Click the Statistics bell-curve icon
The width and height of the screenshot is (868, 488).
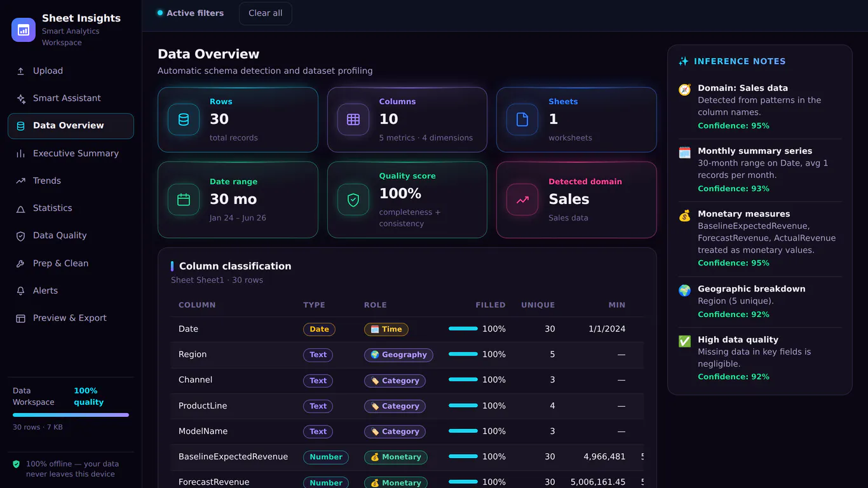[x=20, y=208]
